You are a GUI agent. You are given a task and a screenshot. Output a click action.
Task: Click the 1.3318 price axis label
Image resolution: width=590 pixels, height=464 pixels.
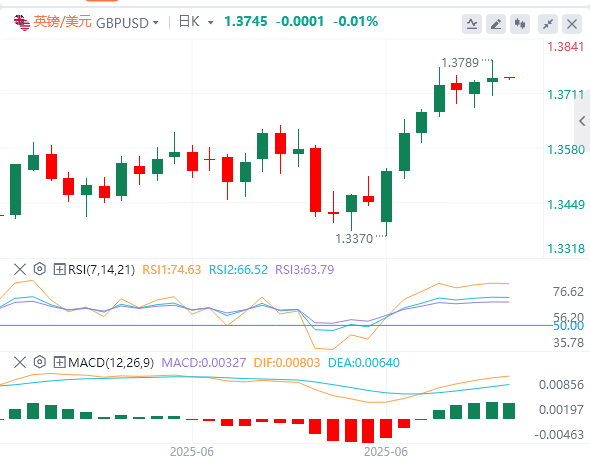point(566,249)
